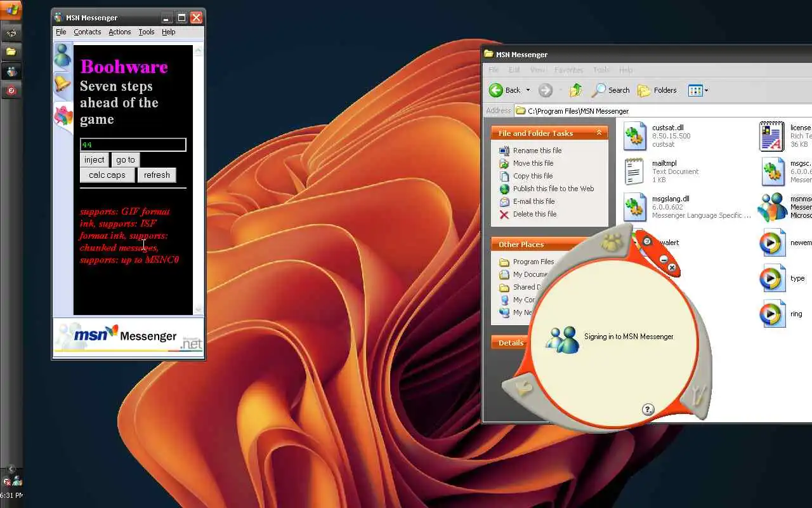This screenshot has width=812, height=508.
Task: Open the Help menu in MSN Messenger
Action: point(168,32)
